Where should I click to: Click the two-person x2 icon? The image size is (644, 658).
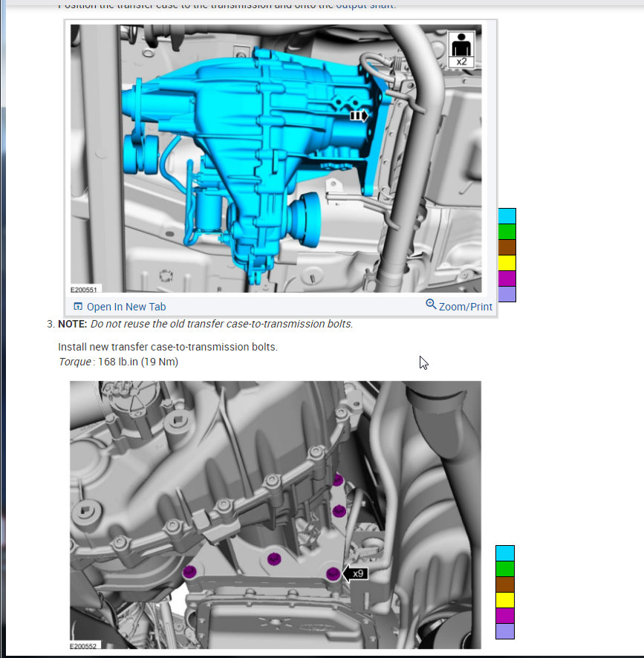[x=461, y=50]
